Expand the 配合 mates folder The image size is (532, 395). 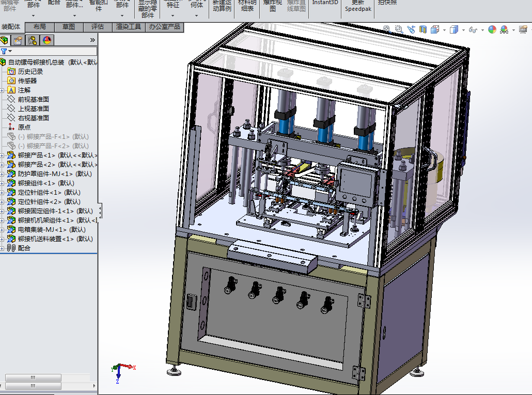click(3, 248)
